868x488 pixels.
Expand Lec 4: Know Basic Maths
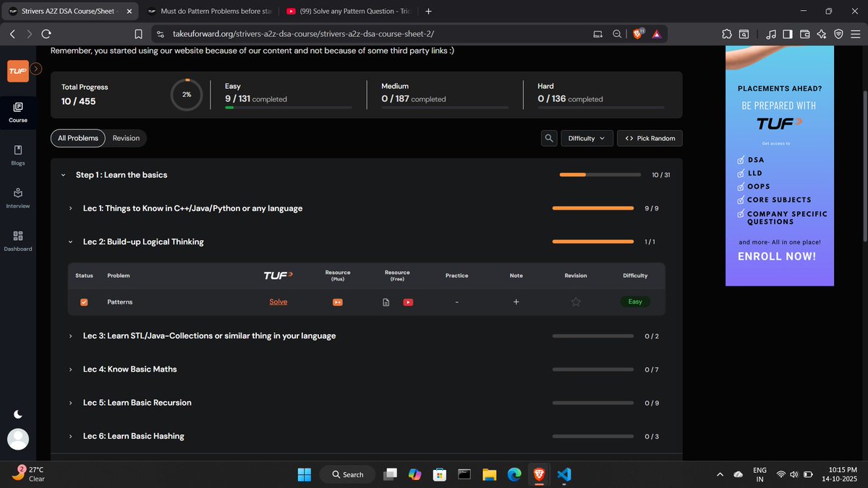click(x=70, y=369)
